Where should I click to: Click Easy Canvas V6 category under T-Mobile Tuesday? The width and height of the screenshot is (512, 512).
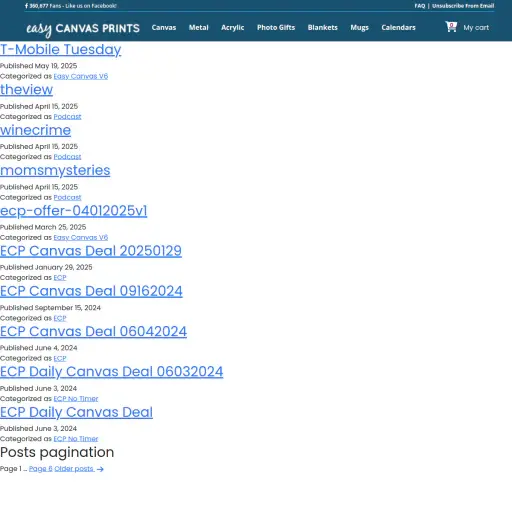(81, 76)
